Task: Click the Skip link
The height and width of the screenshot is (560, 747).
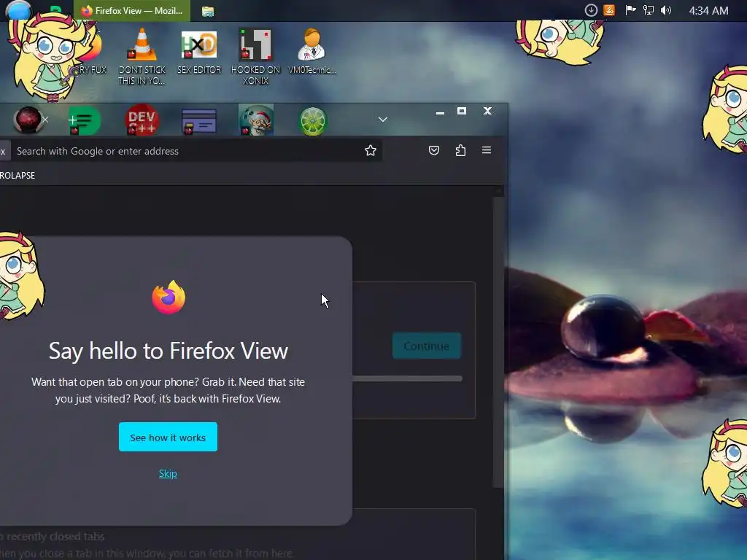Action: pyautogui.click(x=168, y=473)
